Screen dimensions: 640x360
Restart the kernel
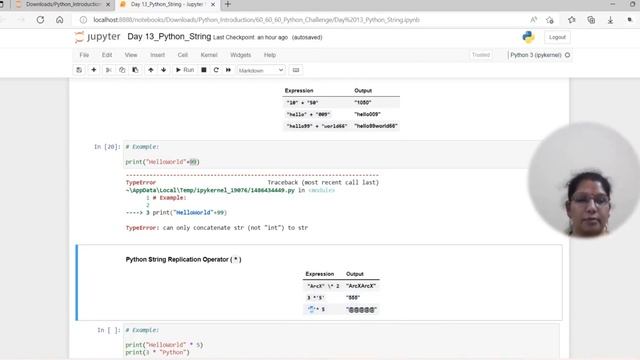pyautogui.click(x=216, y=70)
